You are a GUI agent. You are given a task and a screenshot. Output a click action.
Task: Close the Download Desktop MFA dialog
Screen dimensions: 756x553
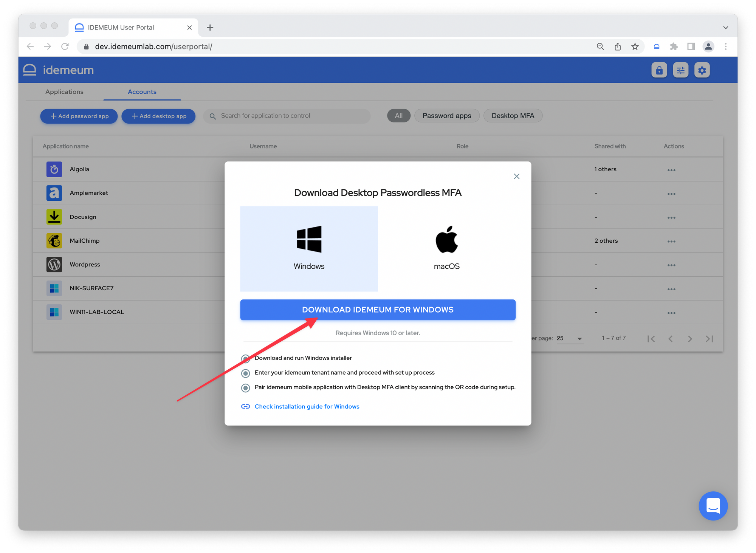pos(517,177)
